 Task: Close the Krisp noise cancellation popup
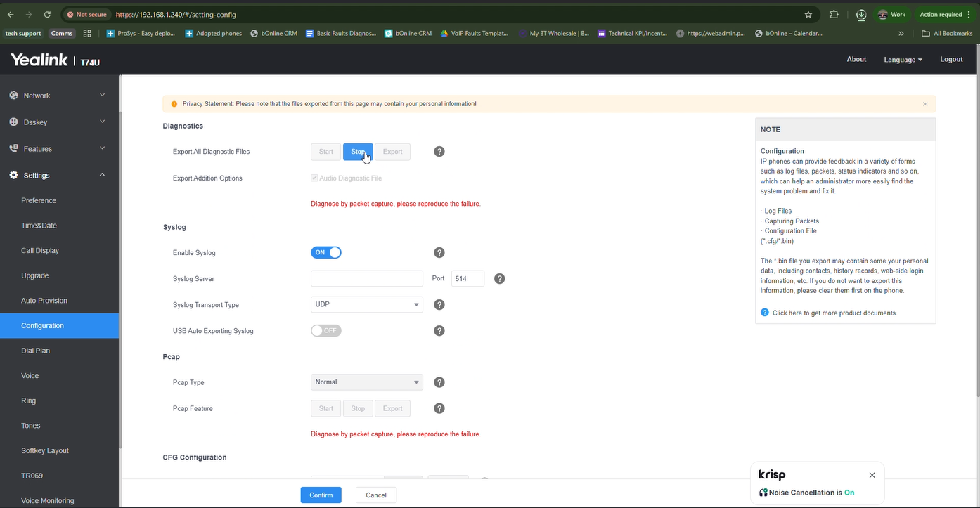point(872,475)
